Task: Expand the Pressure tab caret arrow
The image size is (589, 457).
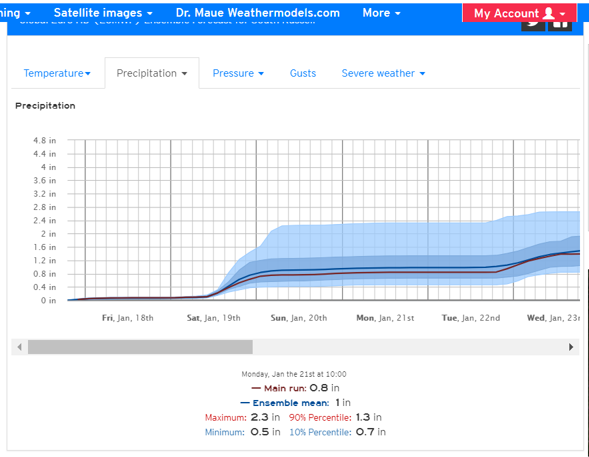Action: click(x=261, y=74)
